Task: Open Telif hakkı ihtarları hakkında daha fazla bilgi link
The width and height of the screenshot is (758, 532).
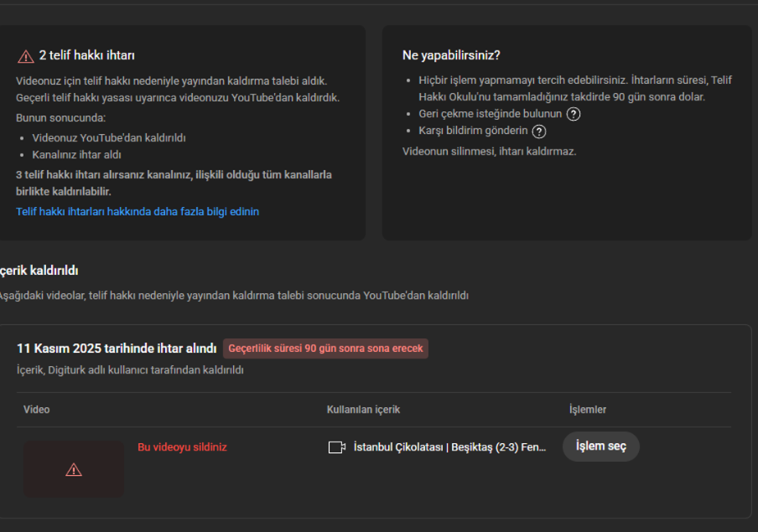Action: pos(138,212)
